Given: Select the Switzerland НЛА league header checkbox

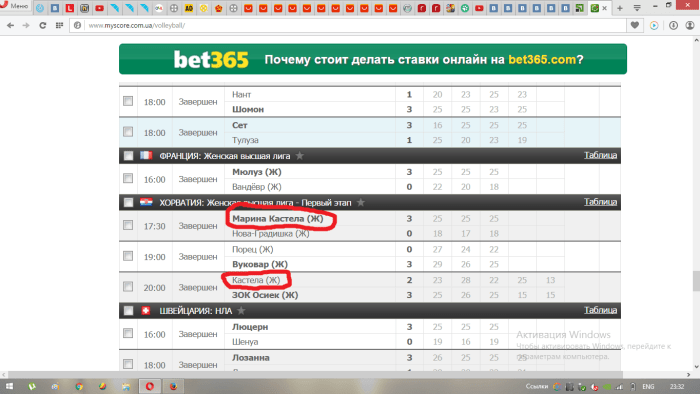Looking at the screenshot, I should click(129, 311).
